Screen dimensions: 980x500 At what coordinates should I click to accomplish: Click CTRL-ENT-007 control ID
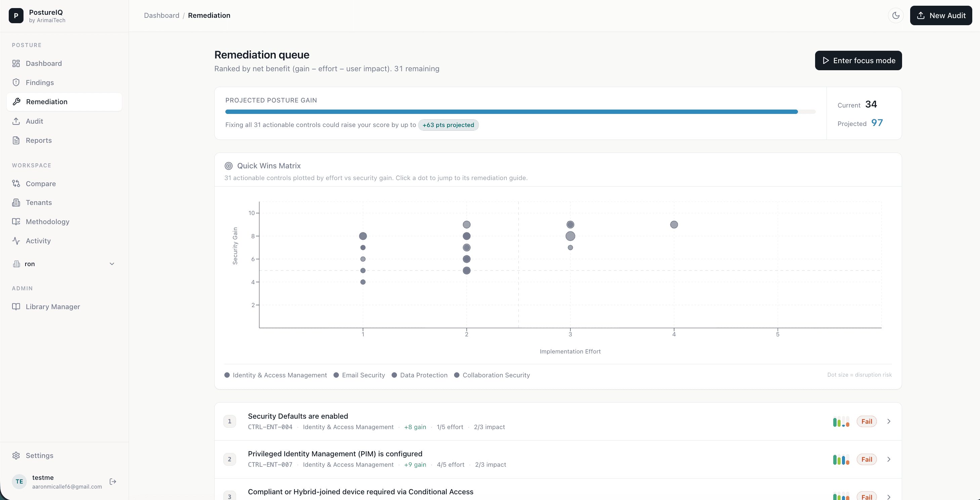pos(270,465)
